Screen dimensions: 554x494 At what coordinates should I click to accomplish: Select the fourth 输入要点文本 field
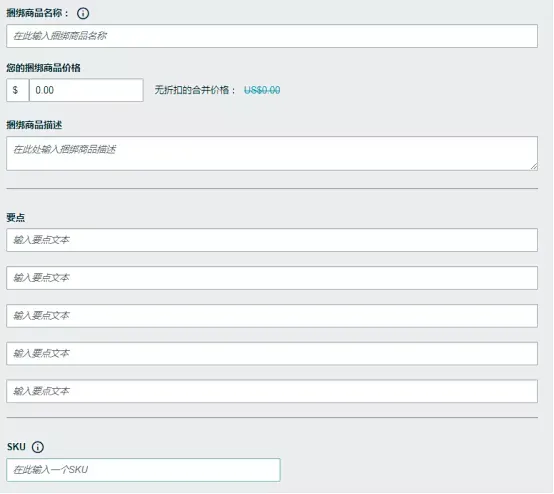coord(272,354)
